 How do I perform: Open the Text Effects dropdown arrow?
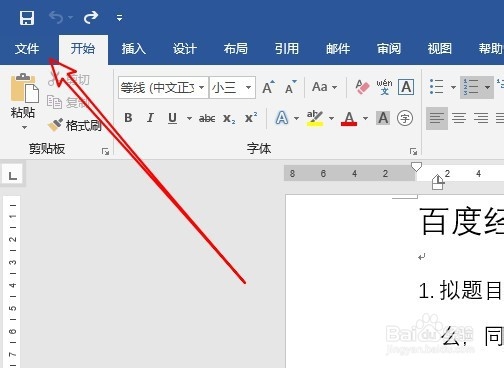click(296, 118)
